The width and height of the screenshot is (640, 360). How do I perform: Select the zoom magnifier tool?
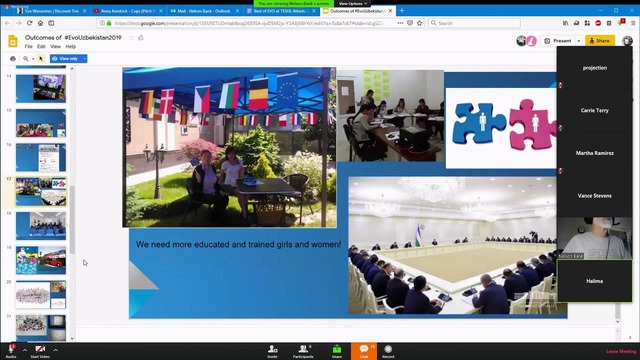coord(25,59)
